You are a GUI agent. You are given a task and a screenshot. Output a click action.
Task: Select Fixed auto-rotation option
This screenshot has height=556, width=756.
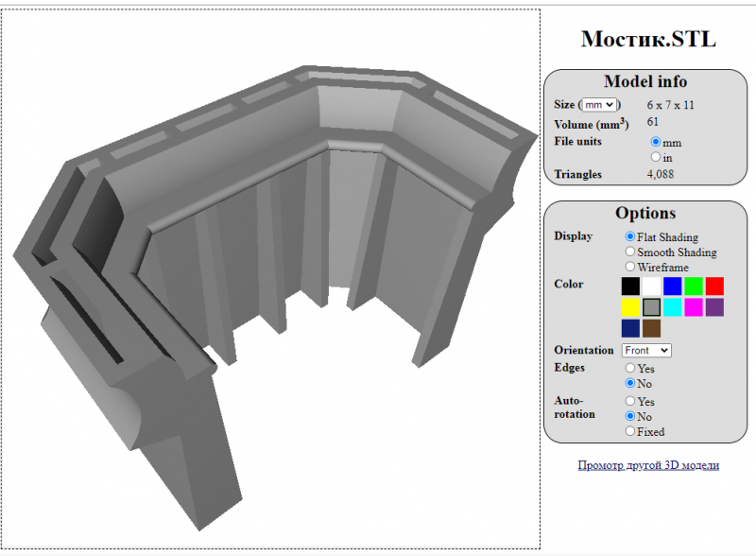pos(630,432)
